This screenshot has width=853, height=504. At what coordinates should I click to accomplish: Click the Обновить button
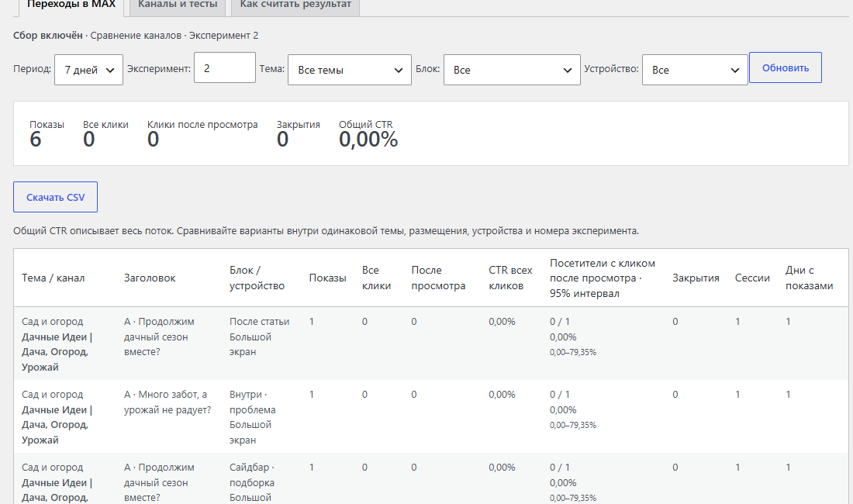(785, 68)
